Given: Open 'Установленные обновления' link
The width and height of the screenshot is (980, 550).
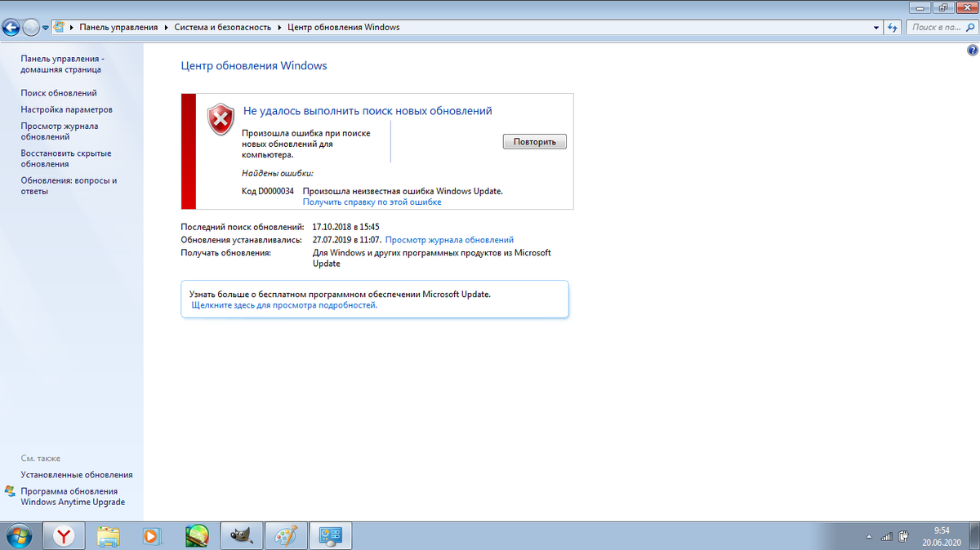Looking at the screenshot, I should pos(77,474).
